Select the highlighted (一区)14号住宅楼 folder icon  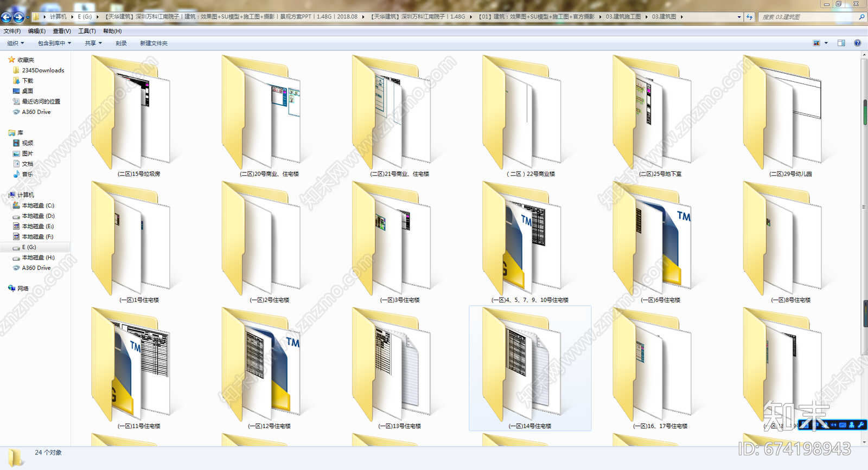[521, 365]
